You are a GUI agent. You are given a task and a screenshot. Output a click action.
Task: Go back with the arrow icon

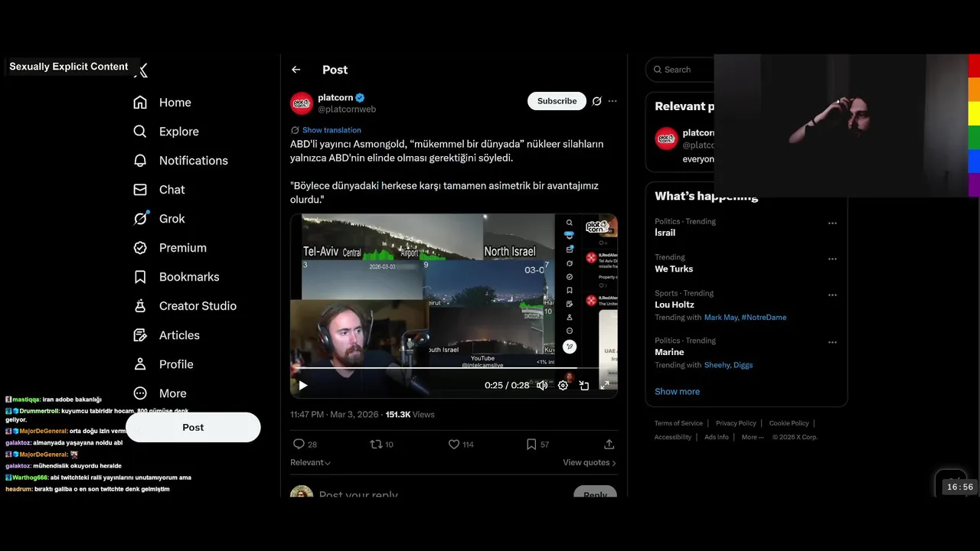[x=296, y=70]
